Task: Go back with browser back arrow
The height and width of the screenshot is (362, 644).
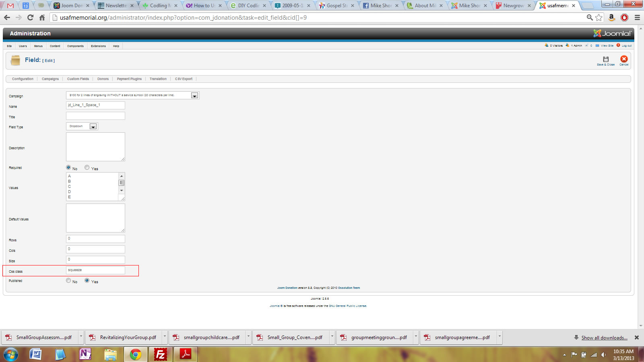Action: point(7,17)
